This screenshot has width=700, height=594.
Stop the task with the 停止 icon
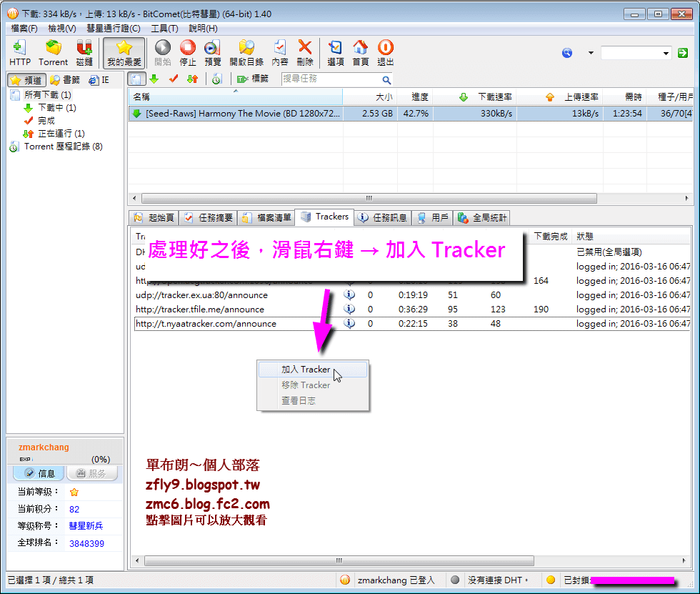click(187, 53)
